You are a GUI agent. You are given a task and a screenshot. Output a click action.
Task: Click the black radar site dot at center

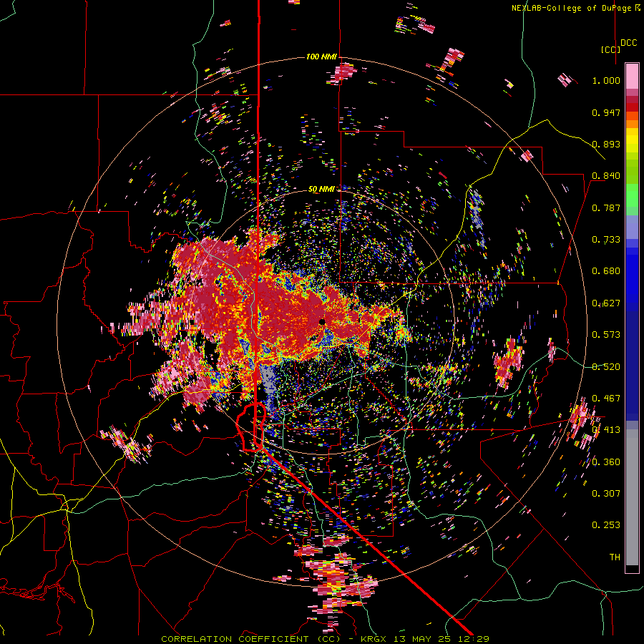click(x=322, y=322)
